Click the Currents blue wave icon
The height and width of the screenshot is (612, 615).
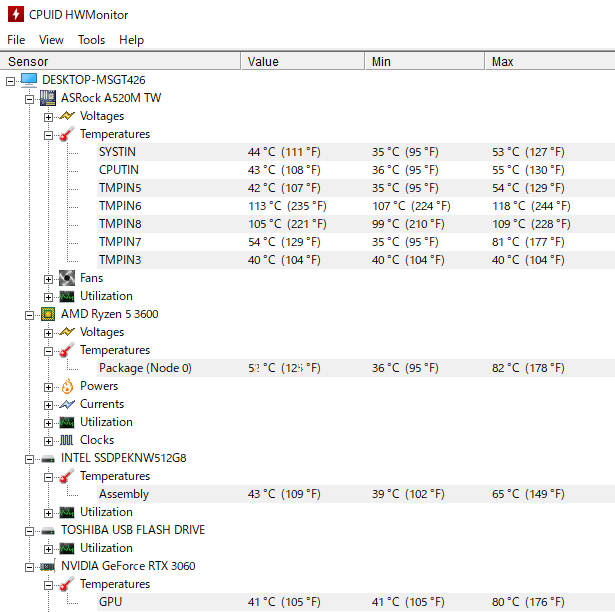click(x=67, y=404)
